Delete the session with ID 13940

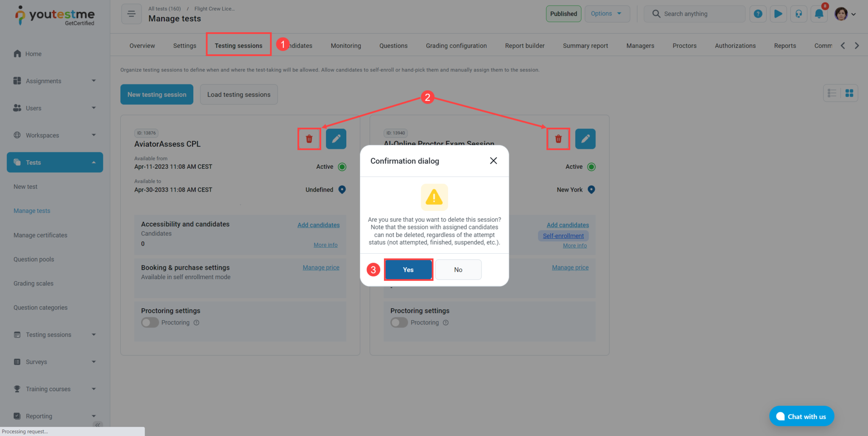pyautogui.click(x=558, y=139)
